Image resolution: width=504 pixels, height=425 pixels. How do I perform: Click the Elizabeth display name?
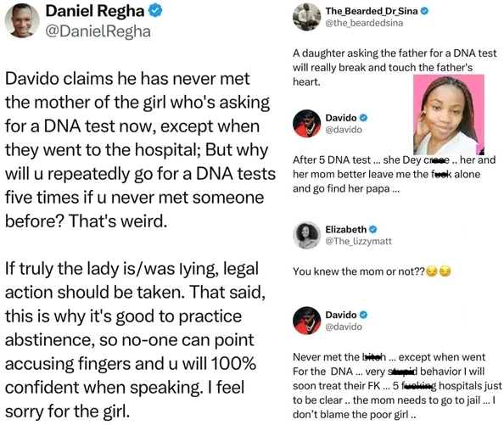coord(346,229)
